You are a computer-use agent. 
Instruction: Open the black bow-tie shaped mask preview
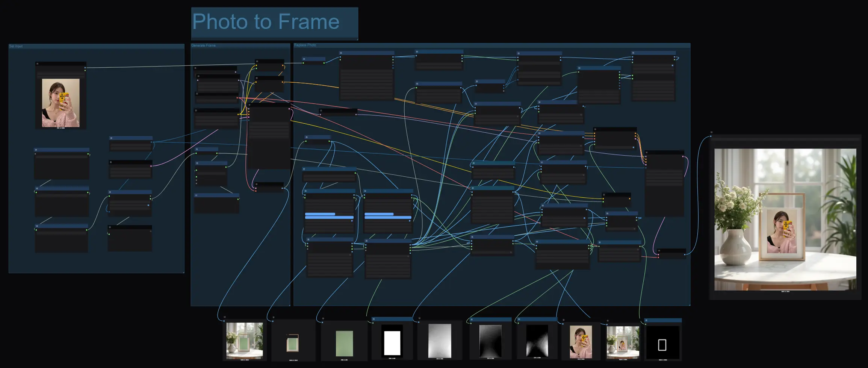click(x=537, y=341)
